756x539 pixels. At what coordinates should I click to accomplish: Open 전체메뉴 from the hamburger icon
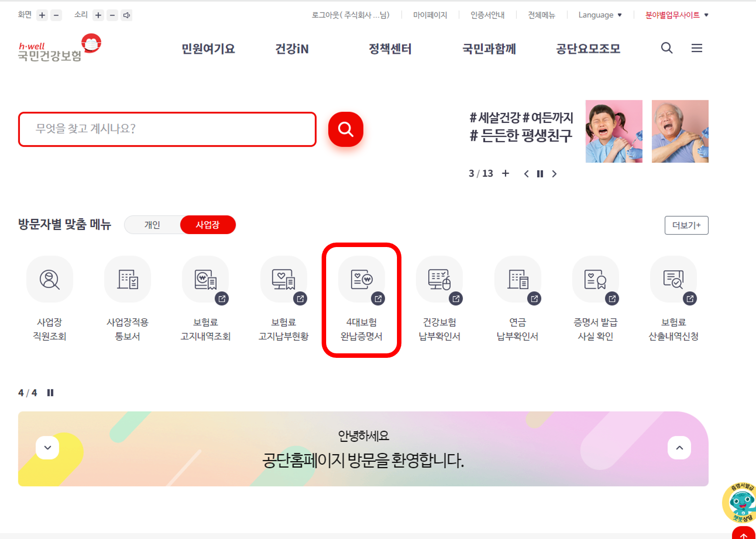[697, 48]
